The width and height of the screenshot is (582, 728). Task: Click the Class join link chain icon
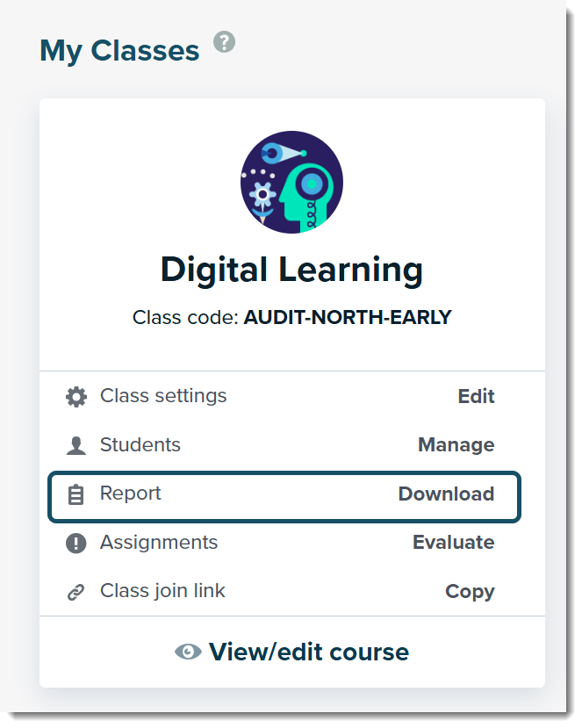pos(76,593)
